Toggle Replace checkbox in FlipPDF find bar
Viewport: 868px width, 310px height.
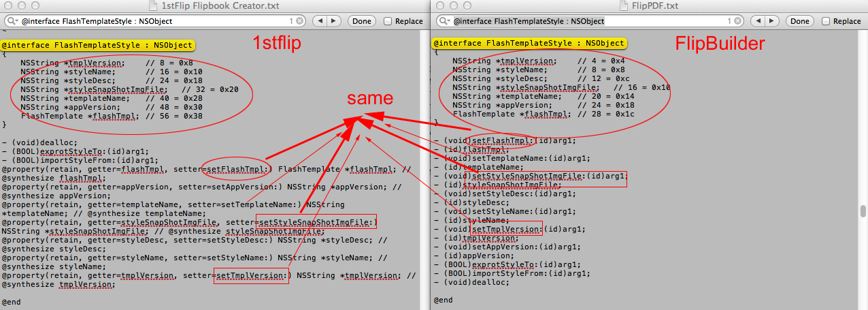tap(826, 21)
